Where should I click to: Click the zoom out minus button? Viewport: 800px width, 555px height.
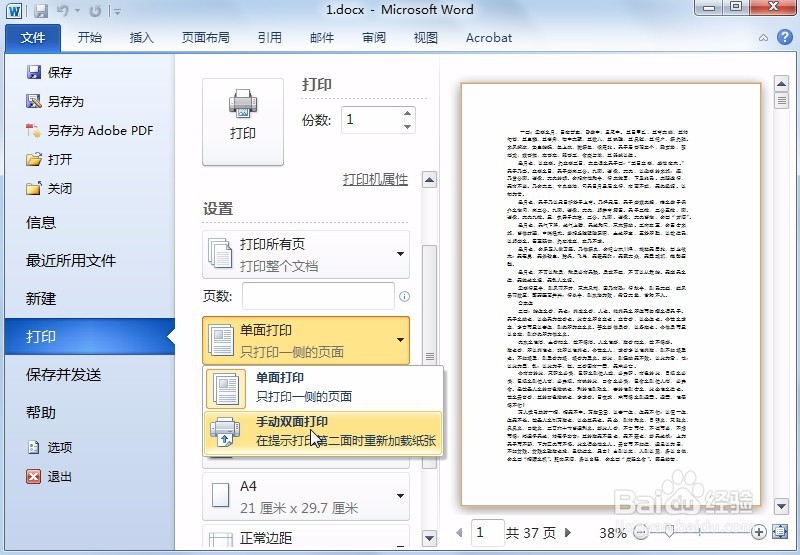tap(641, 533)
